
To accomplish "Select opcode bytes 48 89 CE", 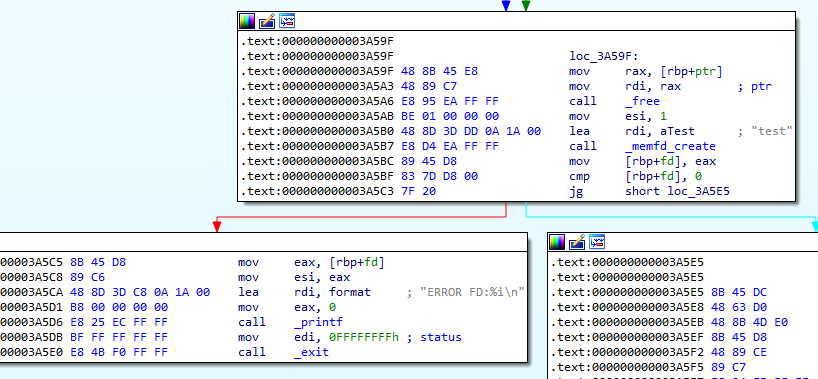I will pyautogui.click(x=739, y=352).
